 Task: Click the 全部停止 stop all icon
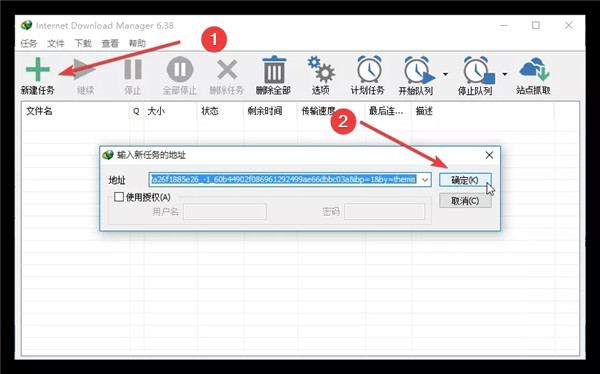pos(180,69)
